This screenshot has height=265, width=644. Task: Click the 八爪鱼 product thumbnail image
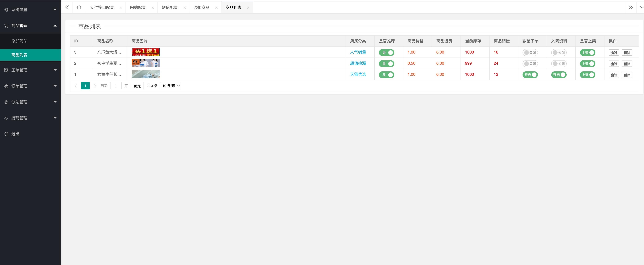tap(146, 52)
